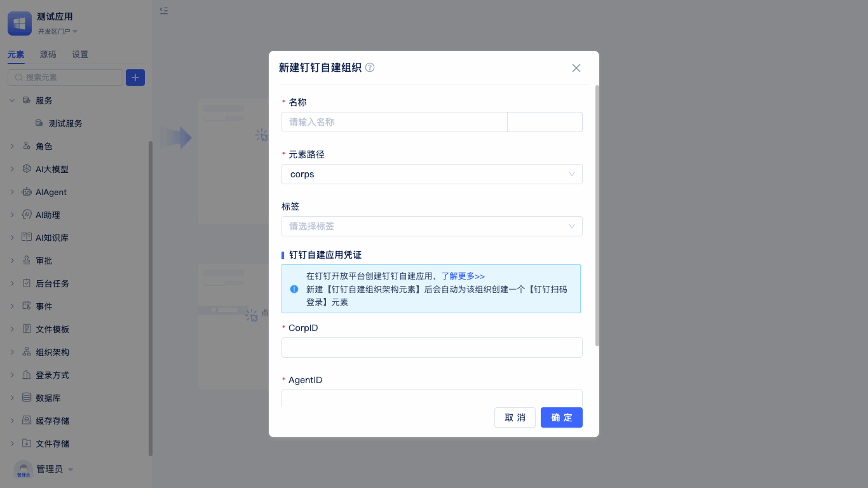868x488 pixels.
Task: Click the 事件 calendar icon
Action: (27, 306)
